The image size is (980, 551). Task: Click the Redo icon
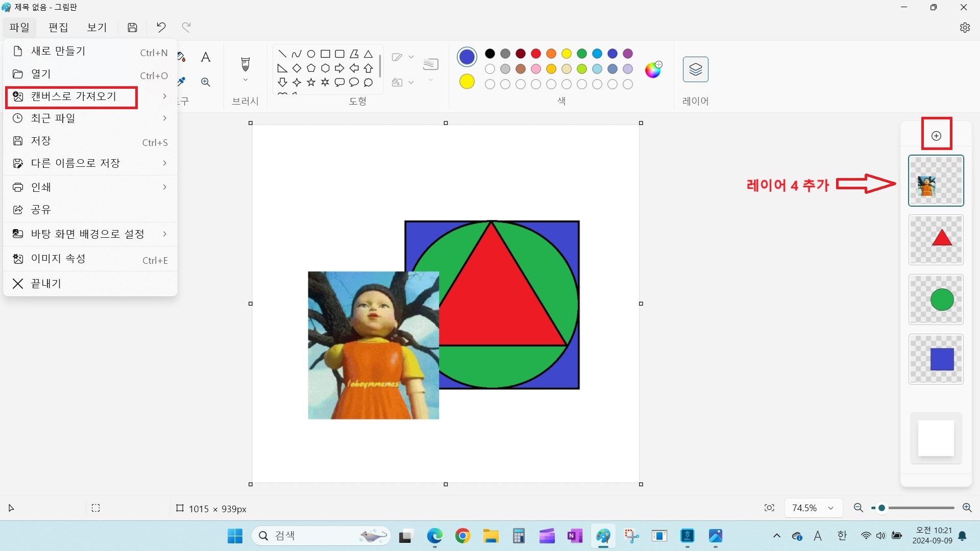point(186,28)
